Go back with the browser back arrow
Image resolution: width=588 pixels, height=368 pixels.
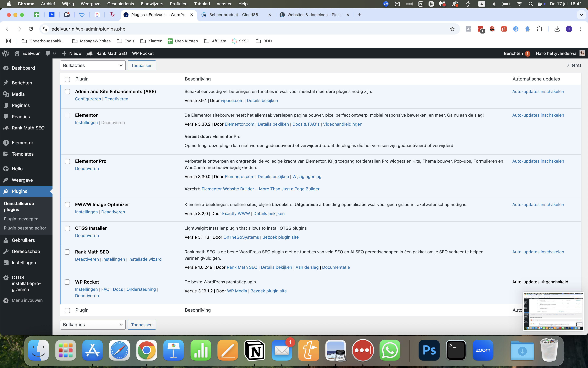click(7, 29)
